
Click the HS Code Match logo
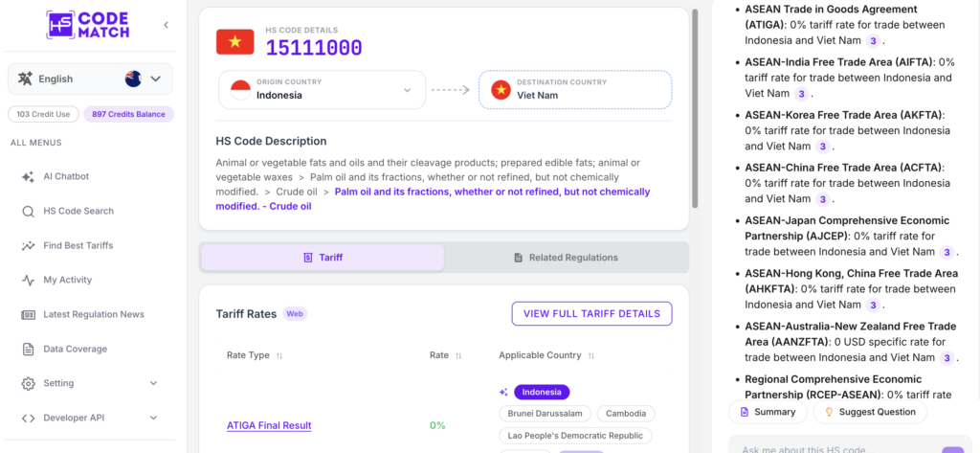(87, 25)
